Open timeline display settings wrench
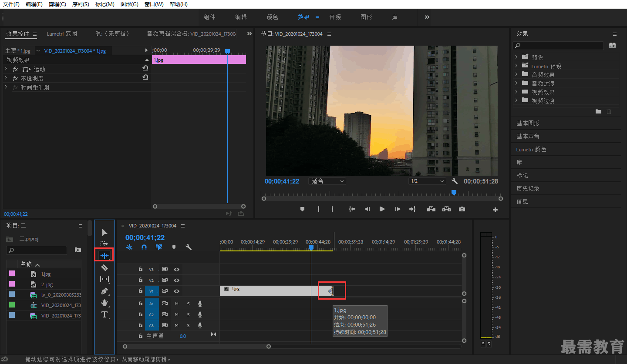Viewport: 627px width, 364px height. pos(189,247)
